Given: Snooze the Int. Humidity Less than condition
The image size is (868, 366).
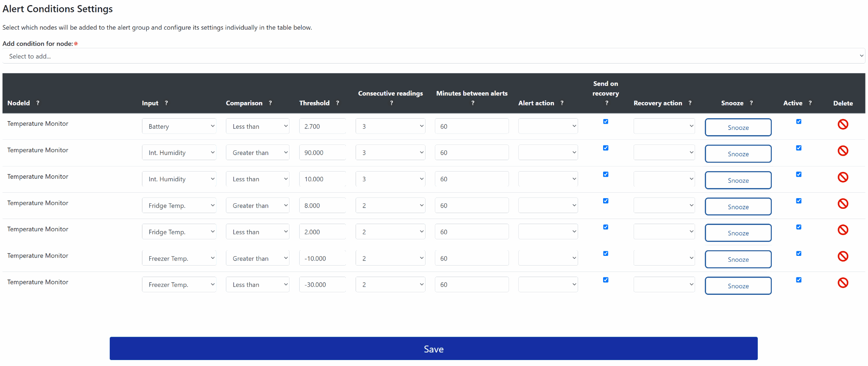Looking at the screenshot, I should click(738, 180).
